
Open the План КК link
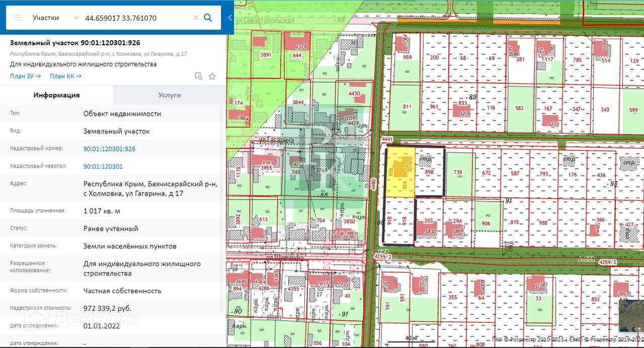coord(65,76)
